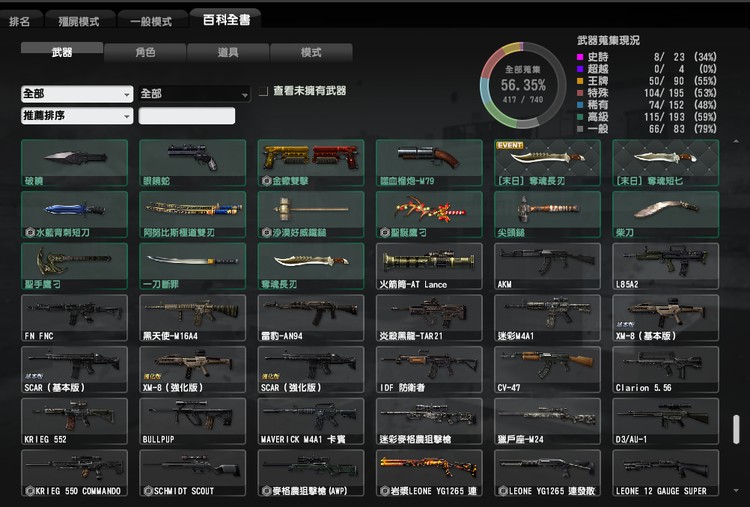Open the D3/AU-1 sniper entry
Screen dimensions: 750x507
click(x=665, y=421)
